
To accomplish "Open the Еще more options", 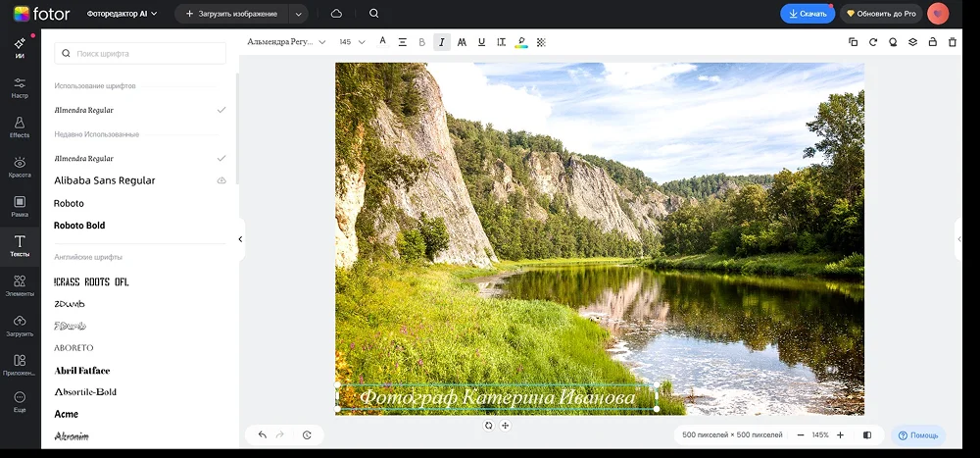I will [x=20, y=402].
